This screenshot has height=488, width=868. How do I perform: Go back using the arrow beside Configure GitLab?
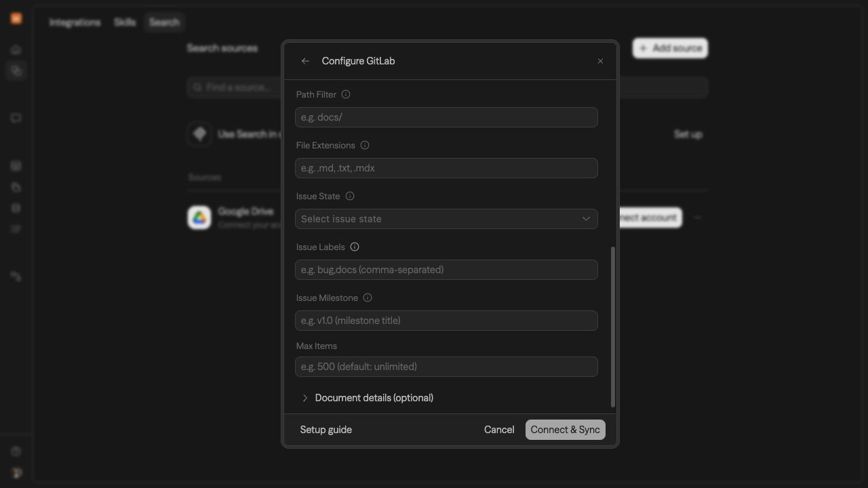pyautogui.click(x=305, y=61)
